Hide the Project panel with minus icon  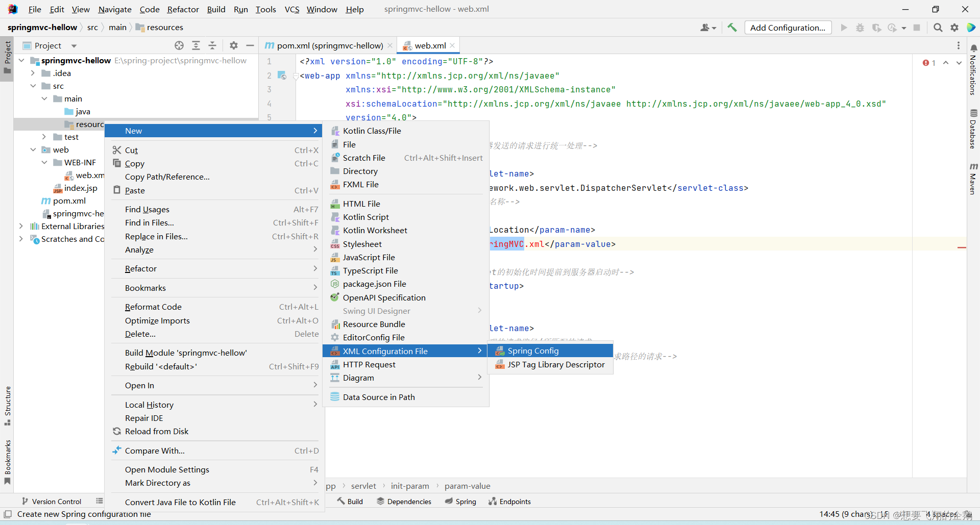[x=250, y=45]
